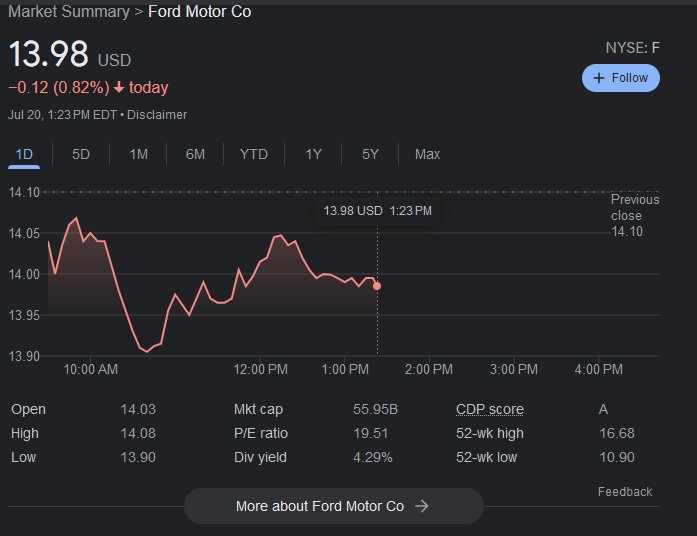Click the Previous close 14.10 label
This screenshot has width=697, height=536.
pos(635,216)
